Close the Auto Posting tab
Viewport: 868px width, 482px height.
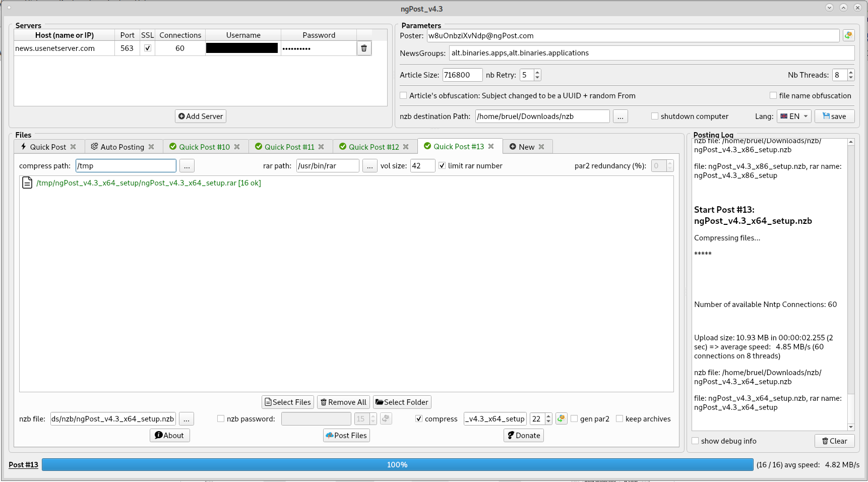tap(151, 147)
